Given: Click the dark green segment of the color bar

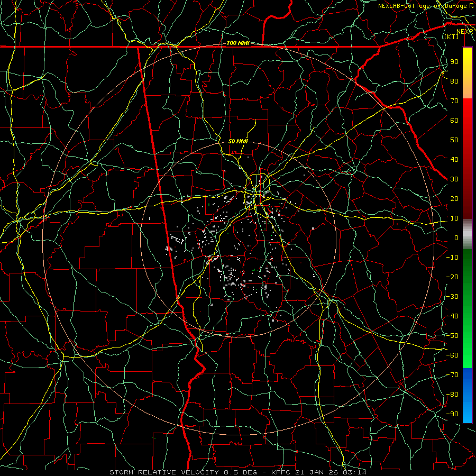Looking at the screenshot, I should tap(467, 264).
